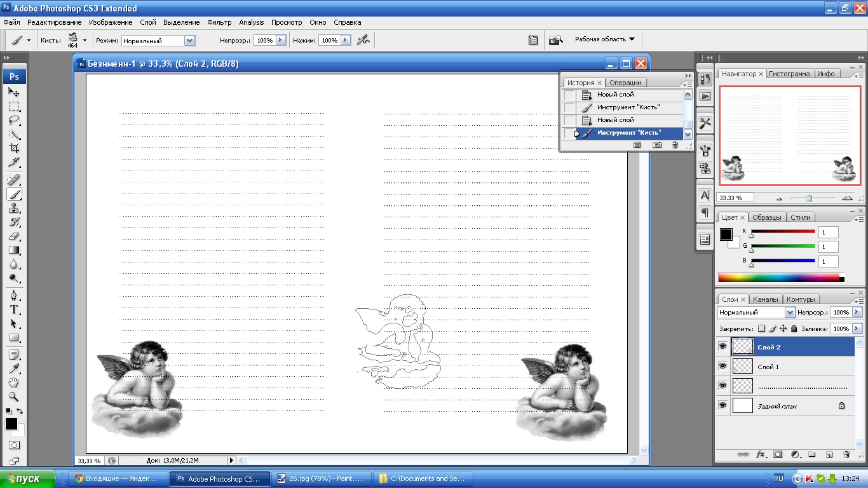Hide layer Слой 2
Viewport: 868px width, 488px height.
[722, 347]
